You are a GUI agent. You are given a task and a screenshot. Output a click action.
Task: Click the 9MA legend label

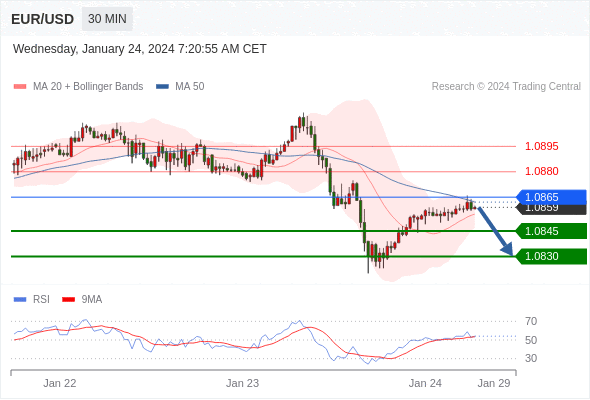tap(92, 300)
